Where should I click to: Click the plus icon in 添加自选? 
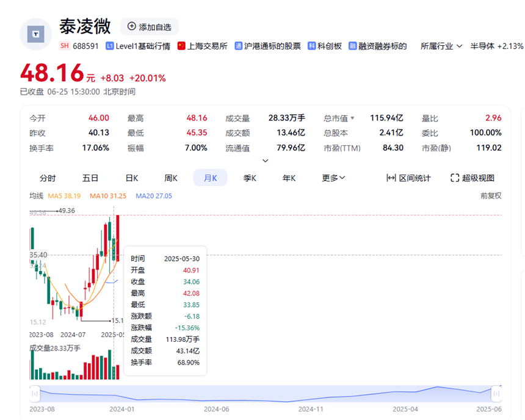pos(131,26)
